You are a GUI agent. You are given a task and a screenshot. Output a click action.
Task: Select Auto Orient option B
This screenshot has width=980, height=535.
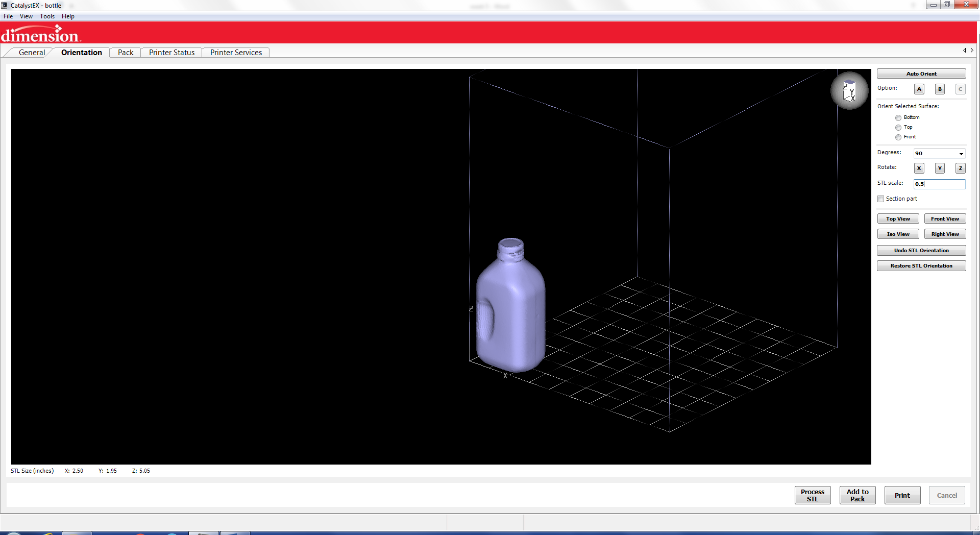pos(940,89)
